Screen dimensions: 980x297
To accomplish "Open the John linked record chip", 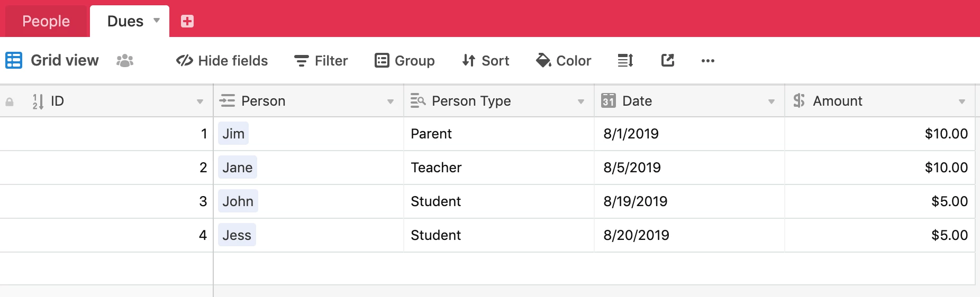I will [238, 201].
